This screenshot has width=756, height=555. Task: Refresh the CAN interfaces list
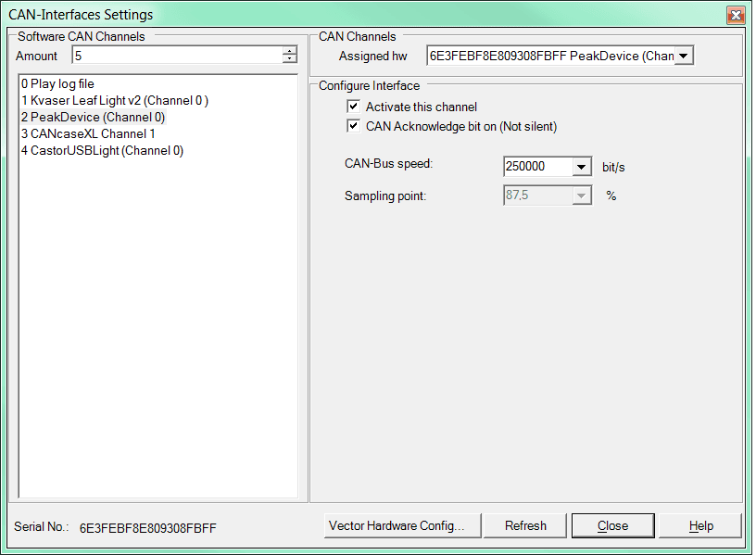click(x=525, y=525)
